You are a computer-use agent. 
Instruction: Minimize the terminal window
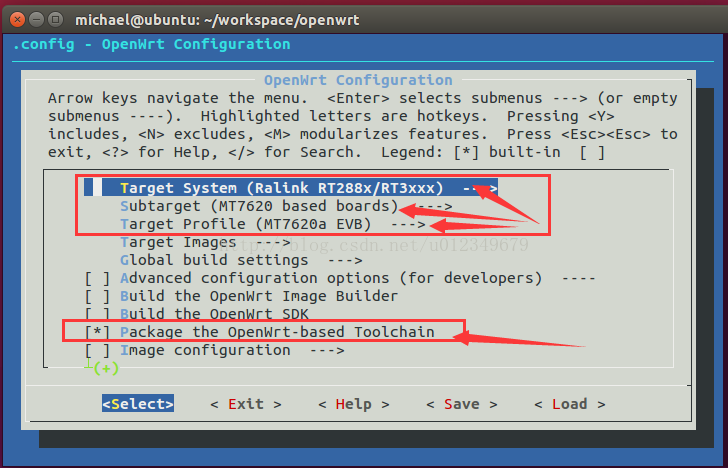coord(37,20)
